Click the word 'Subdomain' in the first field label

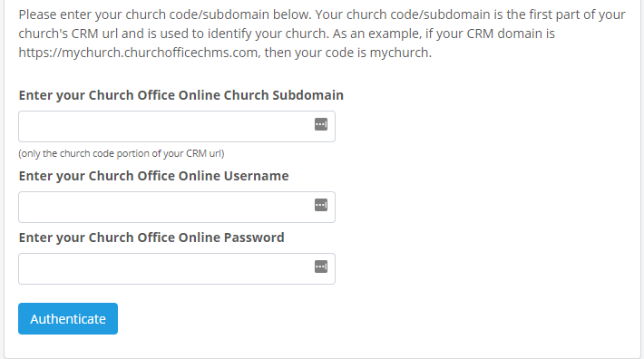pyautogui.click(x=308, y=95)
